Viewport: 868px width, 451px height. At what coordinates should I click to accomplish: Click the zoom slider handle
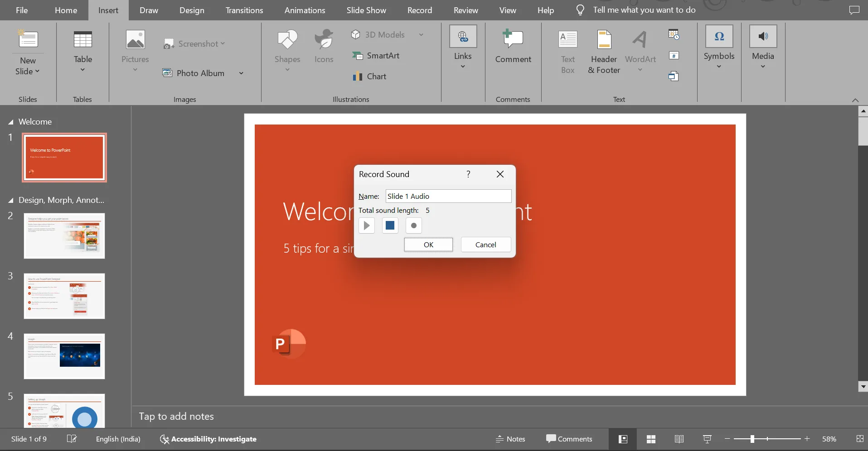[x=752, y=439]
